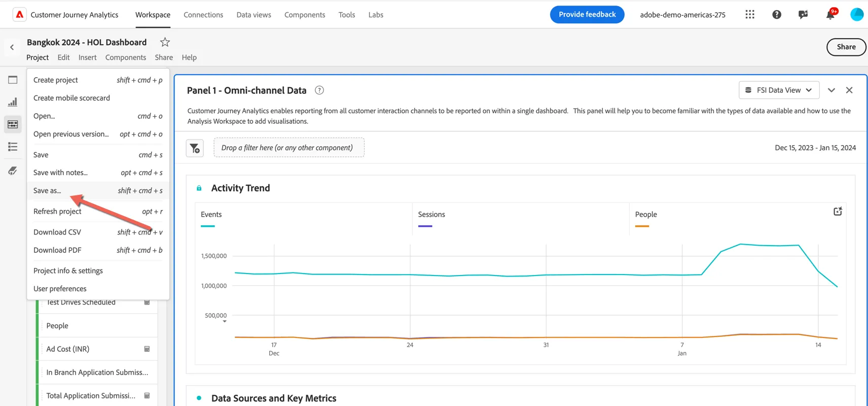Click the Activity Trend export icon
This screenshot has width=868, height=406.
[x=838, y=211]
